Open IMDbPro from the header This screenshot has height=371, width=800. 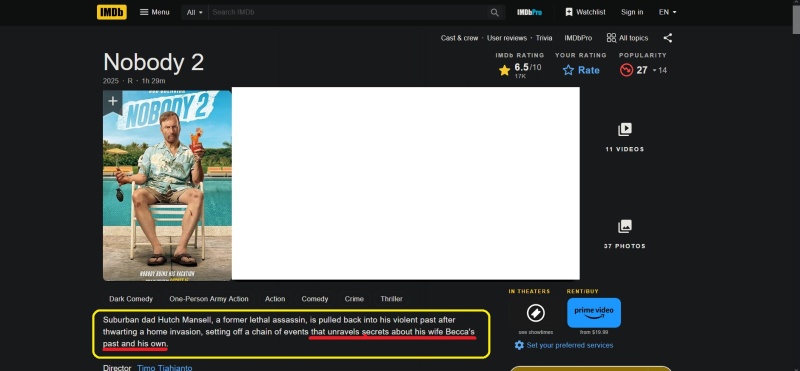click(x=529, y=12)
